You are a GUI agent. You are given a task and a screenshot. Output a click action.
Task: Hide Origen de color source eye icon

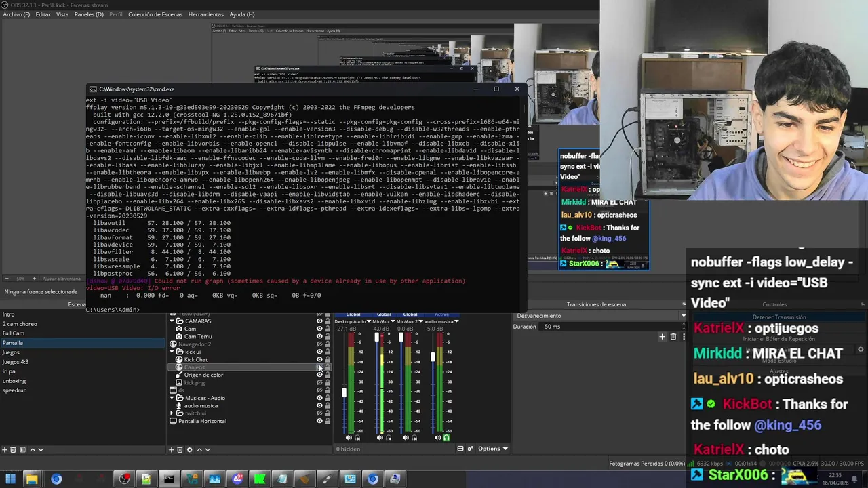(319, 375)
